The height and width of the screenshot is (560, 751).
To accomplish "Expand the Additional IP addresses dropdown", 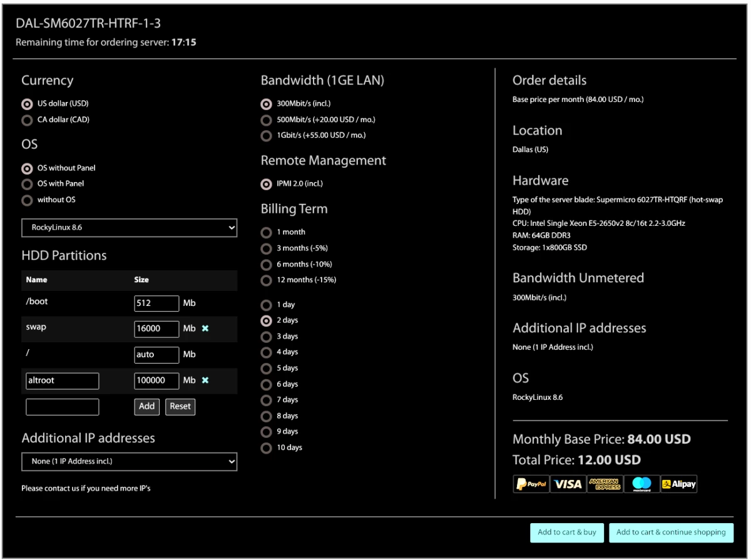I will coord(129,462).
